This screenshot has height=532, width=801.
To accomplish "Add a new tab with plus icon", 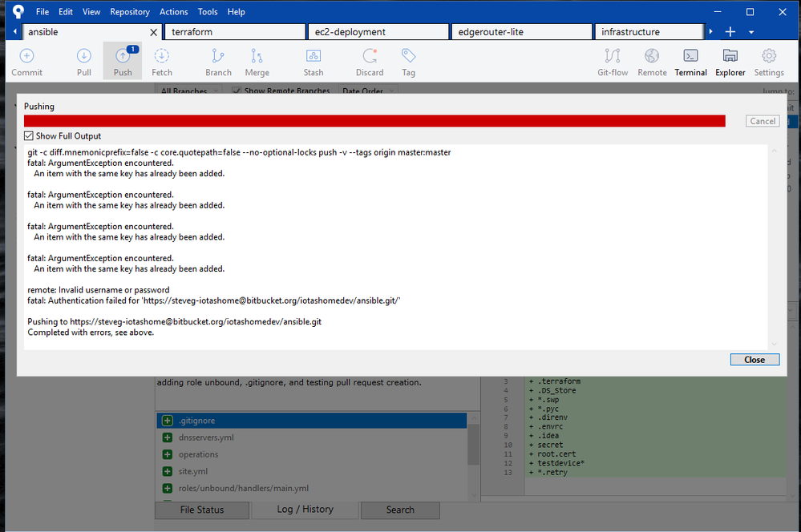I will click(730, 32).
